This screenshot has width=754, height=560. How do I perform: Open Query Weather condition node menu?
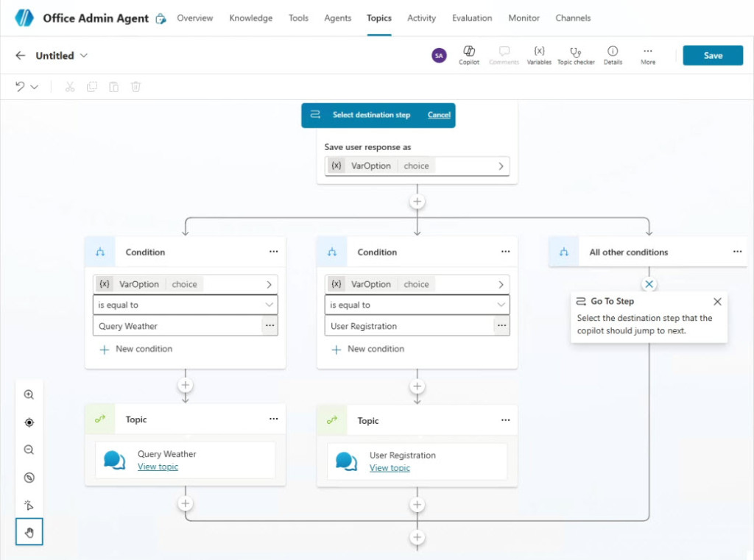(274, 252)
